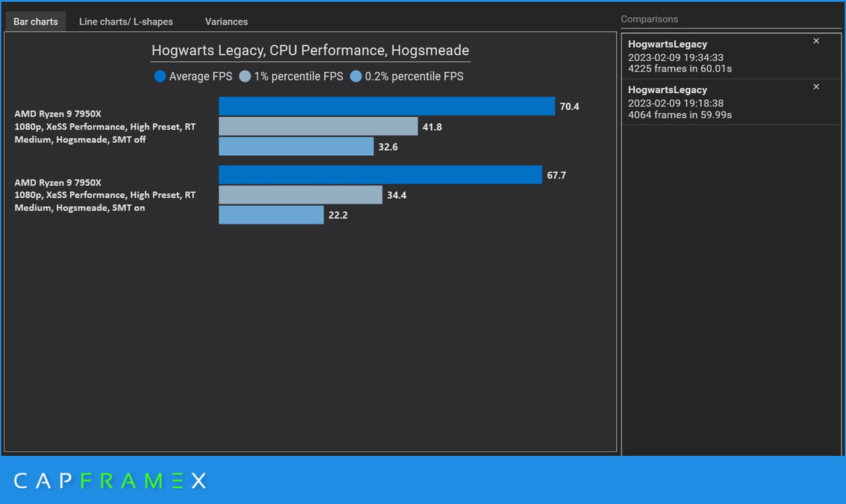The width and height of the screenshot is (846, 504).
Task: Click the 2023-02-09 19:34:33 timestamp
Action: click(x=675, y=57)
